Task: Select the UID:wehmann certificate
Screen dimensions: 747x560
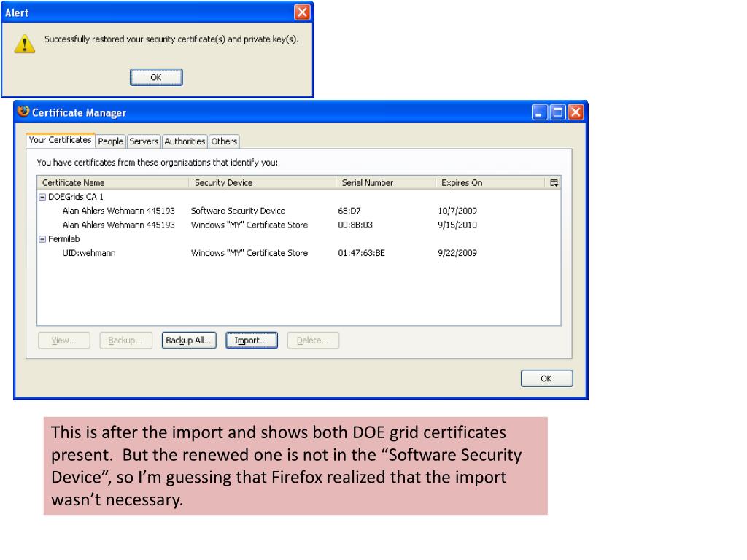Action: pos(298,253)
